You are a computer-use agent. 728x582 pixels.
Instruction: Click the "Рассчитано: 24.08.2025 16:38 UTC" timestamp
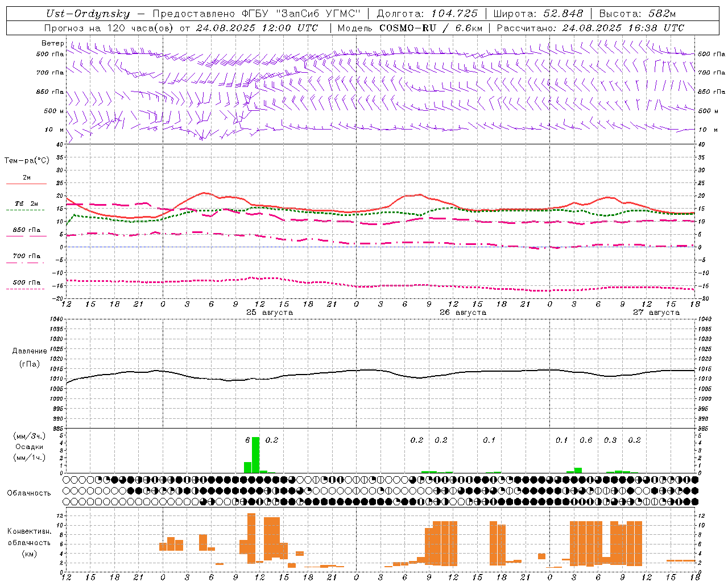pos(590,28)
